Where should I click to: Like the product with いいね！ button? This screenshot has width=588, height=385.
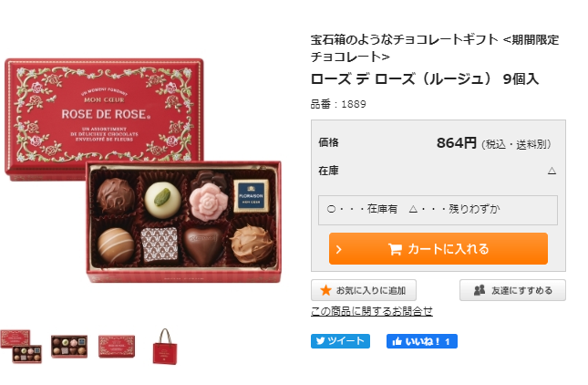(x=422, y=341)
